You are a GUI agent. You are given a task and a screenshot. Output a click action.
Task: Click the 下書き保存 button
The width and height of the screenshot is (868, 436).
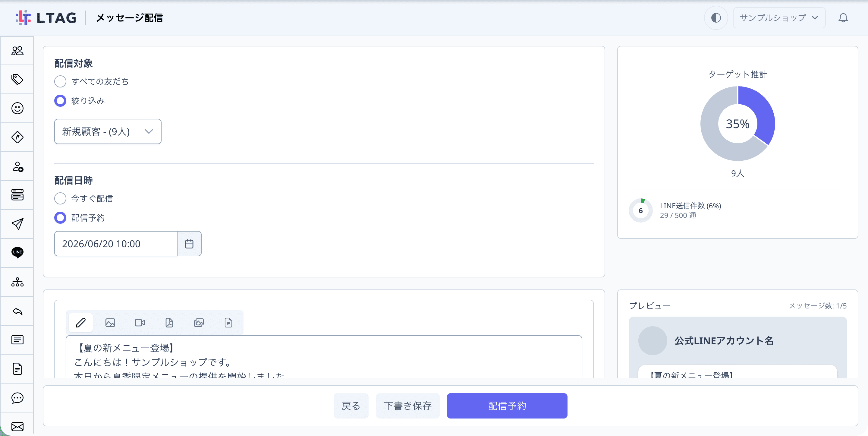coord(408,406)
